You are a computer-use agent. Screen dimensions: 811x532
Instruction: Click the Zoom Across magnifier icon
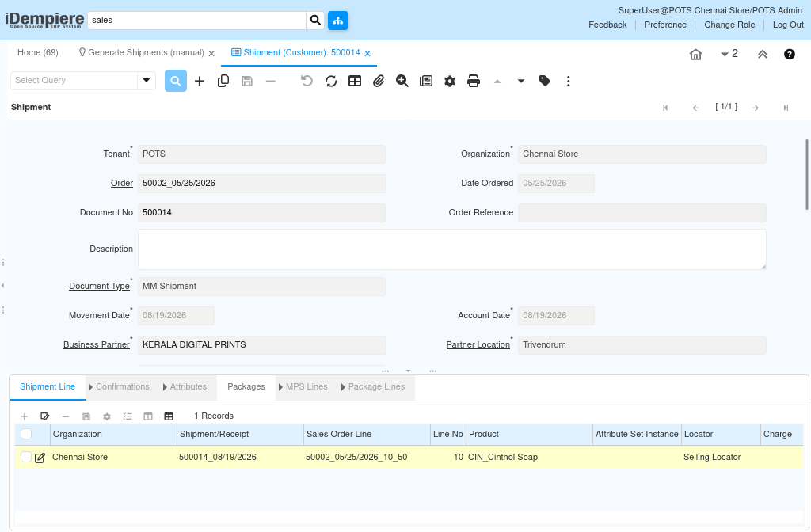pyautogui.click(x=402, y=81)
